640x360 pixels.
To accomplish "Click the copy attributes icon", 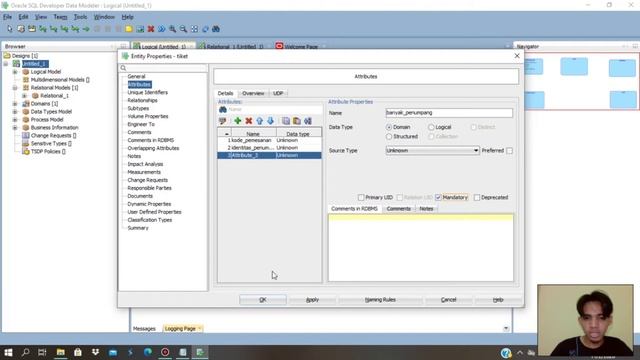I will 286,121.
